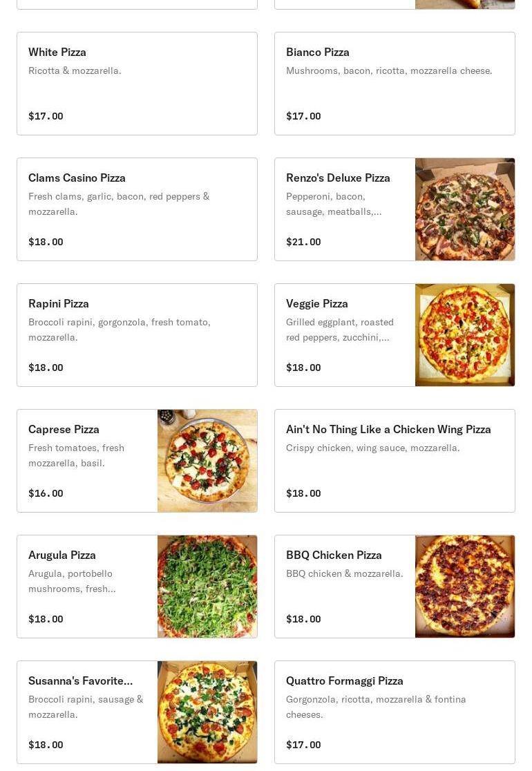532x771 pixels.
Task: Select Ain't No Thing Like a Chicken Wing Pizza
Action: click(388, 430)
